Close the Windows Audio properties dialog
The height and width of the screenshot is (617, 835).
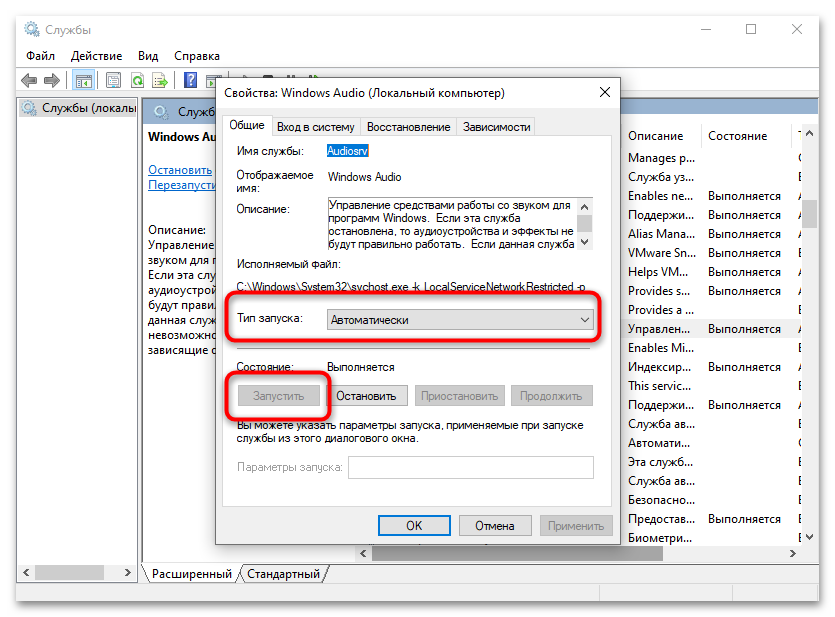tap(604, 93)
